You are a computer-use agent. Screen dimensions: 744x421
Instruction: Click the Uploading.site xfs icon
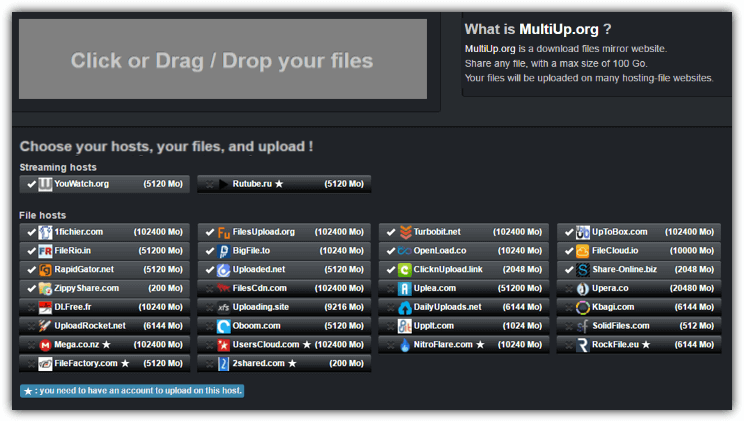[223, 307]
